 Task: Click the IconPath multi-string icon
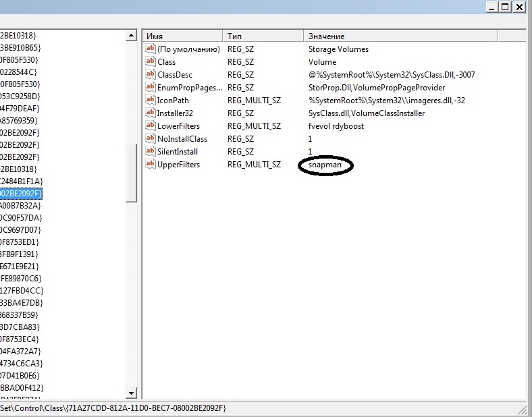[150, 101]
